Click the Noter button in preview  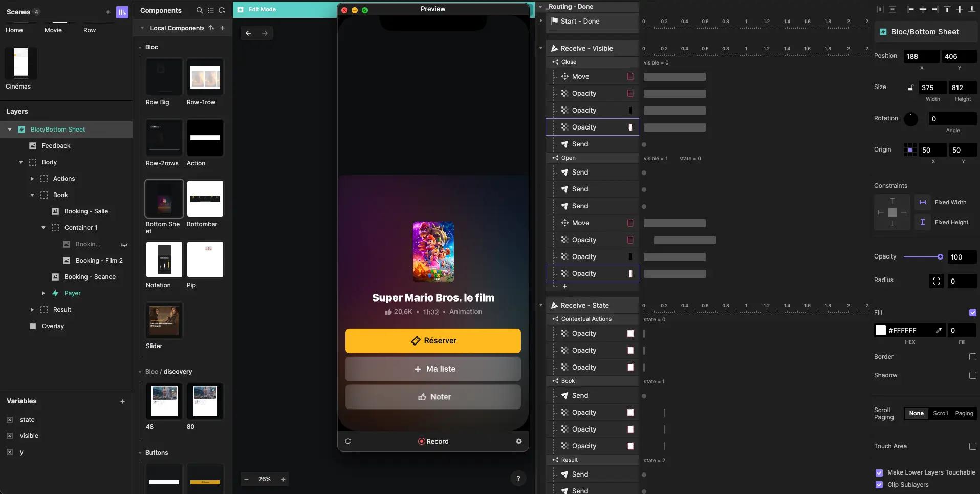433,397
